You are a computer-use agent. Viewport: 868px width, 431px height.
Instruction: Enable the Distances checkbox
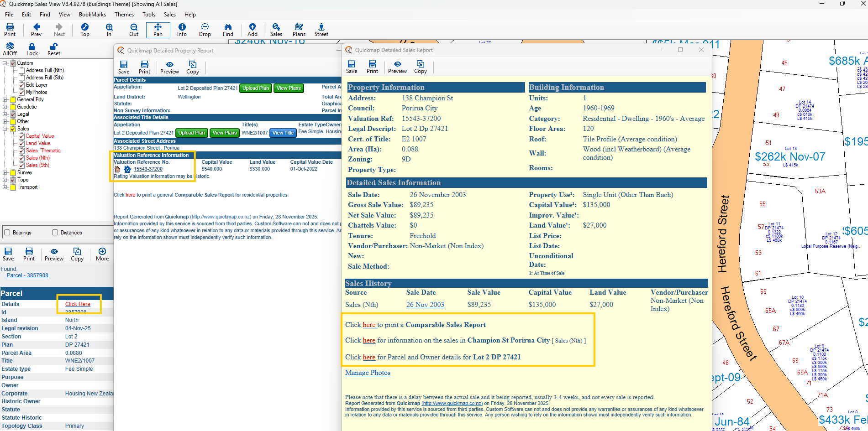[x=55, y=233]
